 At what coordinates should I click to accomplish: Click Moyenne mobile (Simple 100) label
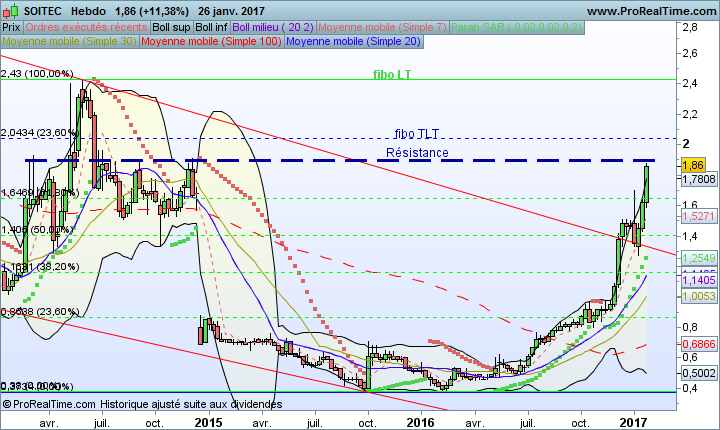(x=211, y=41)
